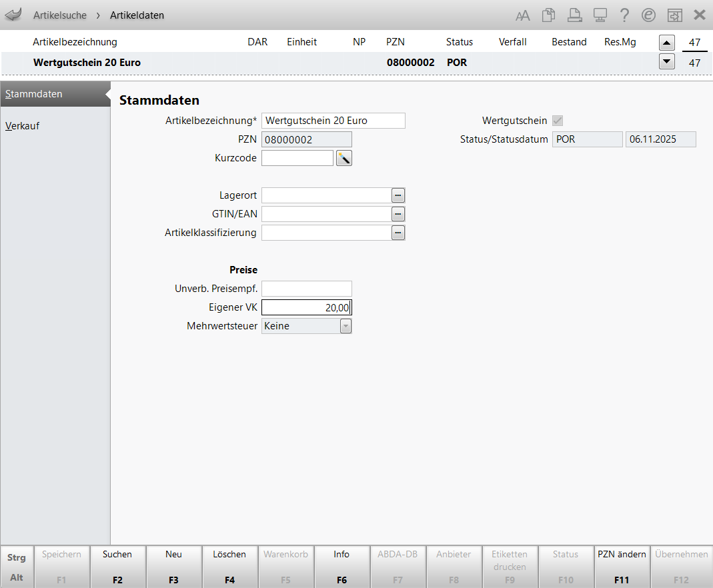This screenshot has height=588, width=713.
Task: Open Artikelklassifizierung ellipsis button
Action: click(398, 233)
